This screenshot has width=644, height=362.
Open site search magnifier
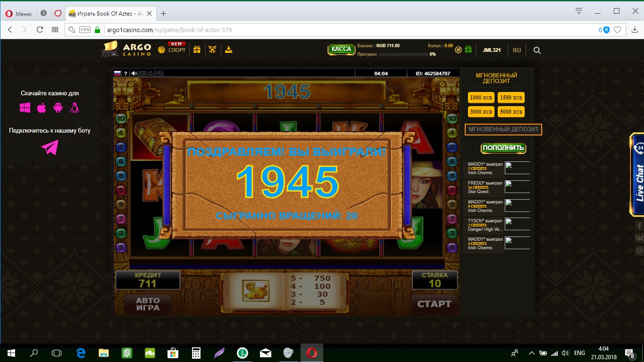537,50
